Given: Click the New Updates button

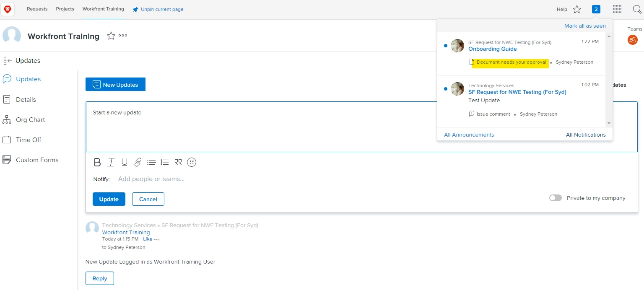Looking at the screenshot, I should [x=115, y=84].
